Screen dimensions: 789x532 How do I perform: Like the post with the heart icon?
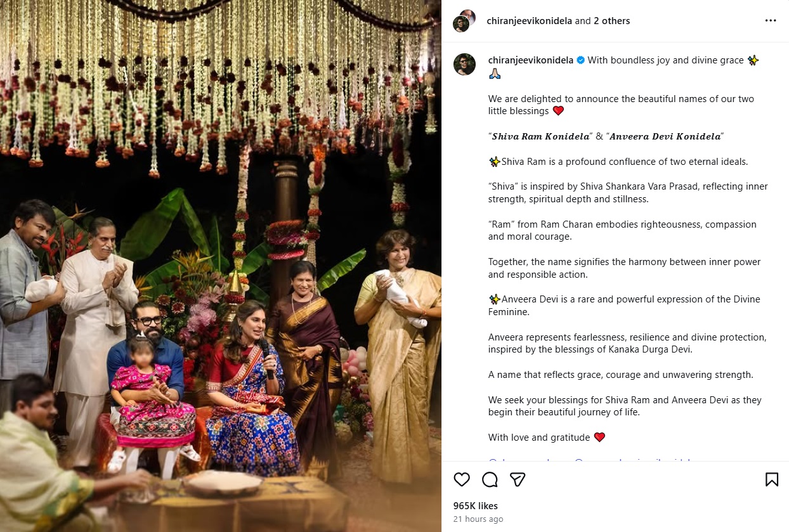pos(462,479)
